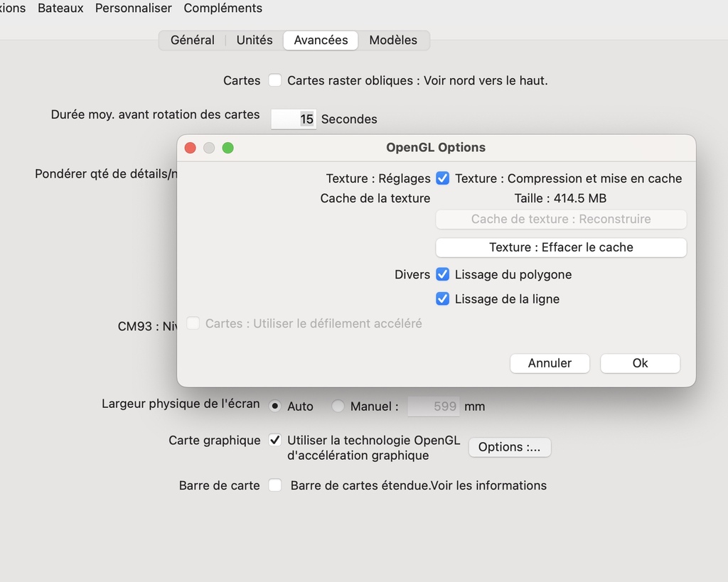
Task: Switch to the Unités tab
Action: [x=255, y=41]
